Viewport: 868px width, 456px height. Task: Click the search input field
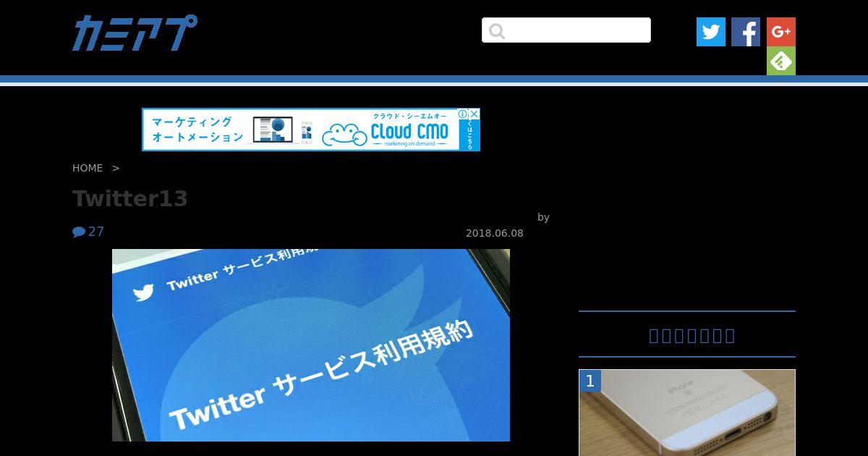566,30
